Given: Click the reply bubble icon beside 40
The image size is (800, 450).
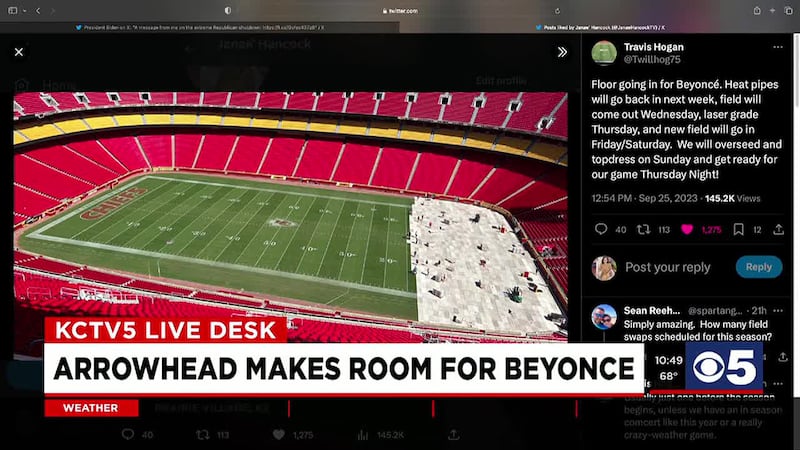Looking at the screenshot, I should click(x=601, y=229).
